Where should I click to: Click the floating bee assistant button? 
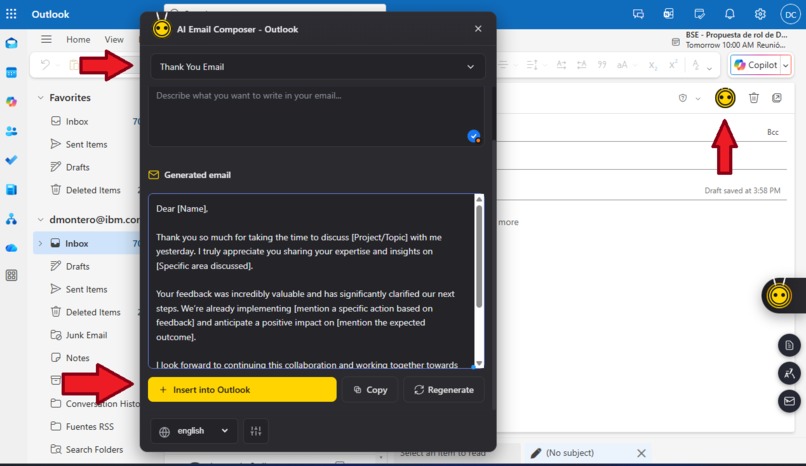pos(779,295)
